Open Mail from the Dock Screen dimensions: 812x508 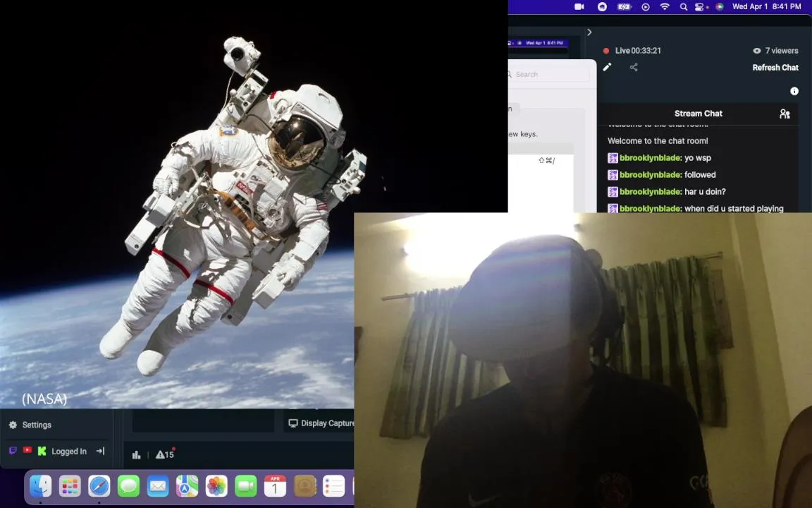[x=157, y=486]
